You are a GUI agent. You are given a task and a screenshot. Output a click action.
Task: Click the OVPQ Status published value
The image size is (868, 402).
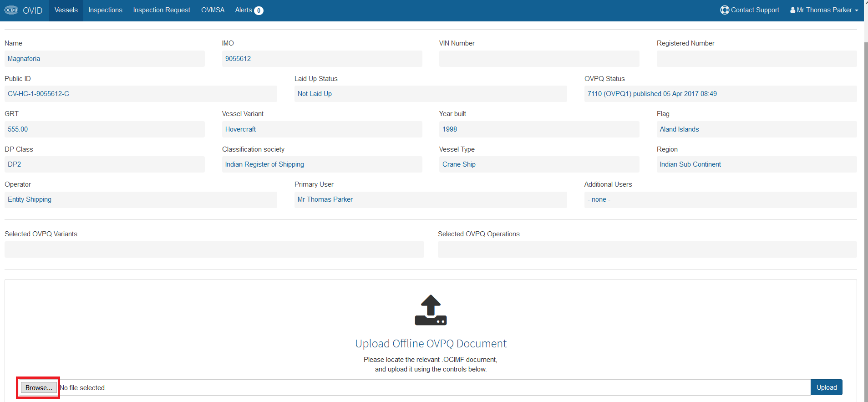point(721,94)
